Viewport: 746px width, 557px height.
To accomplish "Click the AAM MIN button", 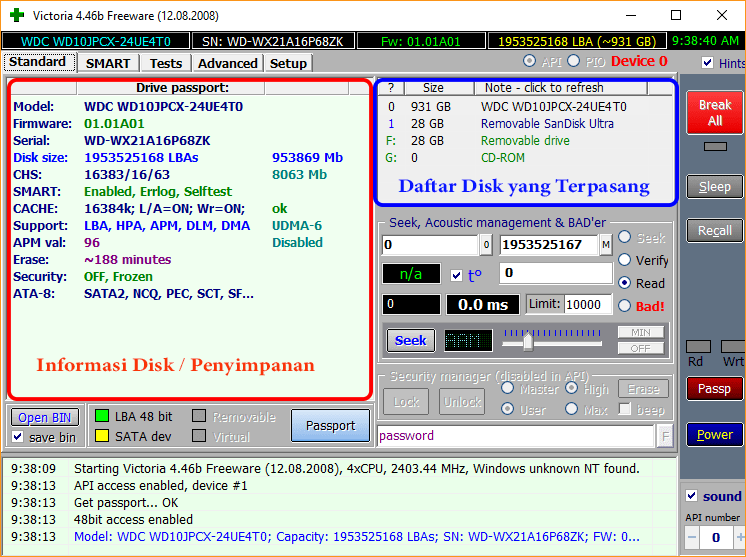I will (x=640, y=332).
